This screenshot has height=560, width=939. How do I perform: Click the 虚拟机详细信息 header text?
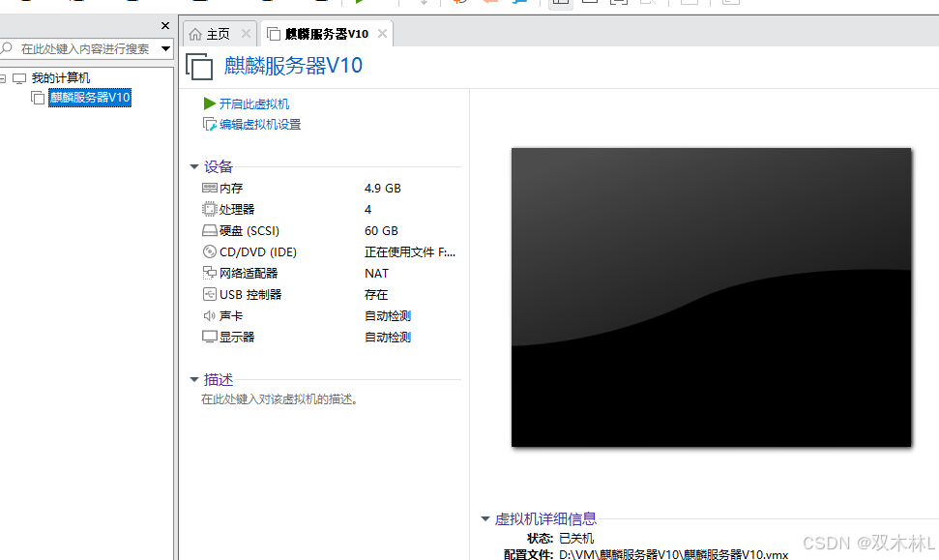click(545, 518)
